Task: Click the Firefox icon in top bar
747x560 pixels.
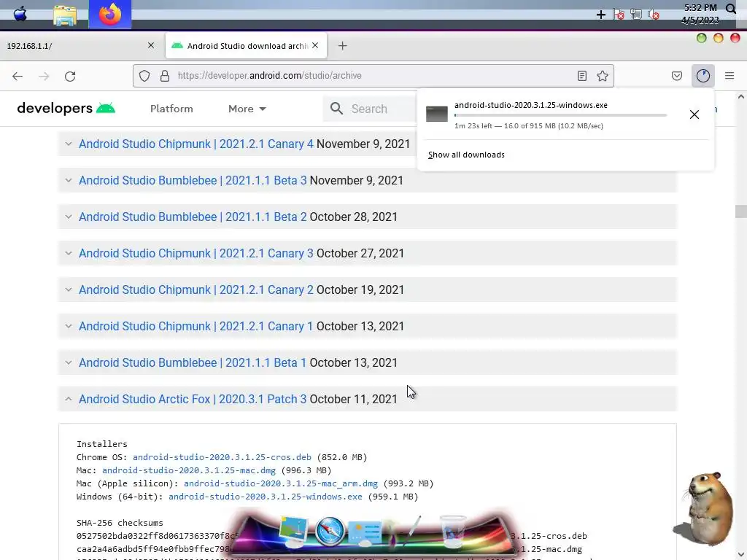Action: pyautogui.click(x=110, y=15)
